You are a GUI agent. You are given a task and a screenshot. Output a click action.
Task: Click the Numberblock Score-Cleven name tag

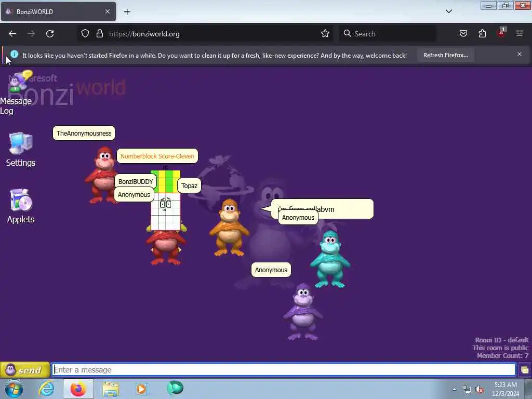(x=157, y=156)
